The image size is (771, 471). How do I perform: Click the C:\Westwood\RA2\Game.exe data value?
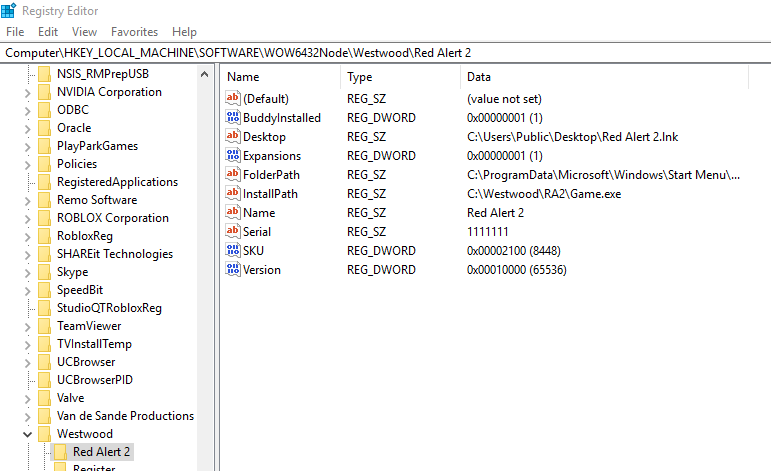pyautogui.click(x=544, y=194)
